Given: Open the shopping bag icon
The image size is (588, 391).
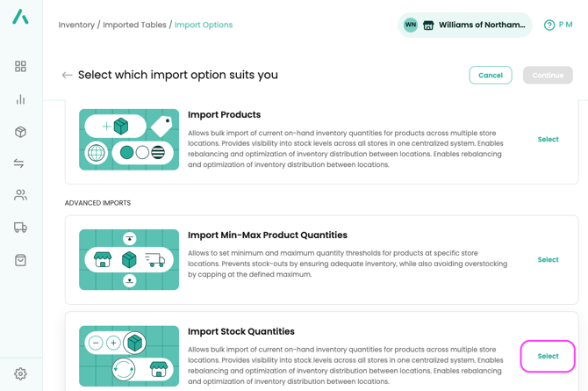Looking at the screenshot, I should click(x=20, y=260).
